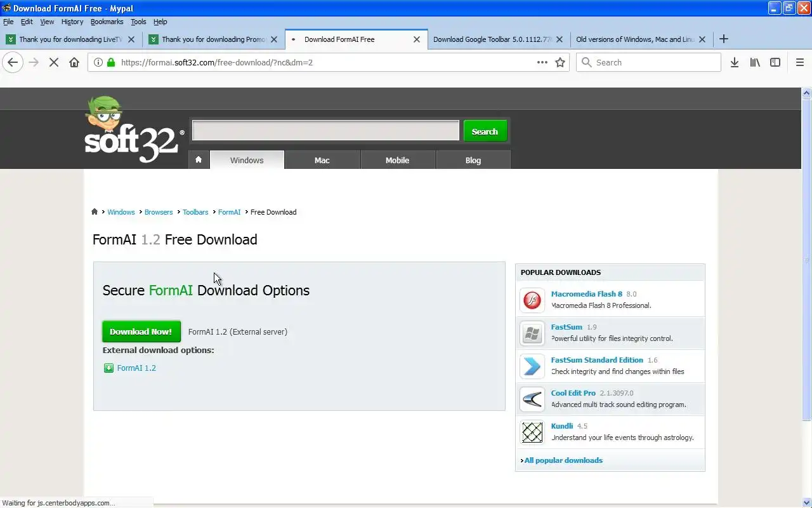Select the Mobile category tab
The width and height of the screenshot is (812, 508).
tap(398, 160)
